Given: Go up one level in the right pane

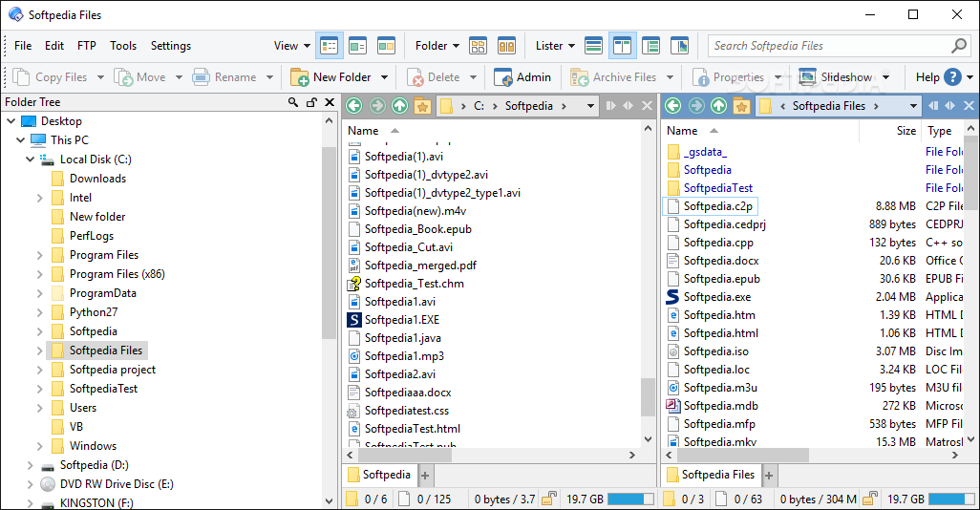Looking at the screenshot, I should 718,106.
